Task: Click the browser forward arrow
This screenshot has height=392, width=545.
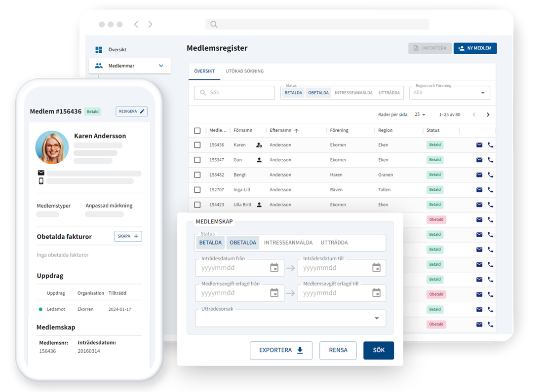Action: 151,24
